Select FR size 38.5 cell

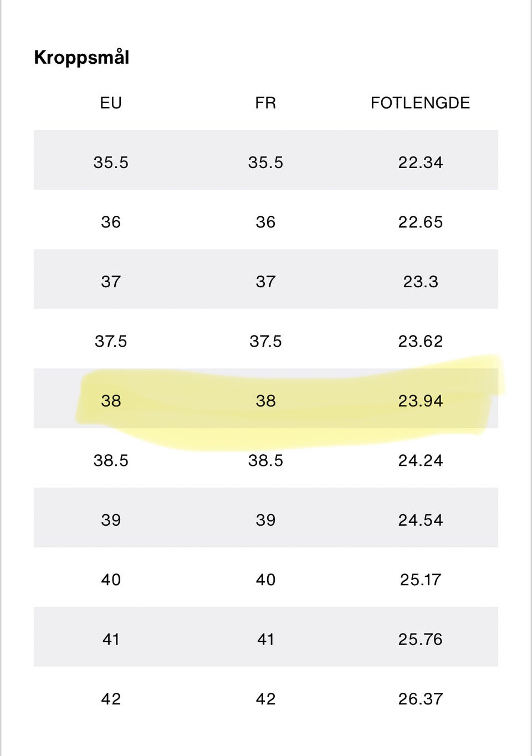click(265, 460)
